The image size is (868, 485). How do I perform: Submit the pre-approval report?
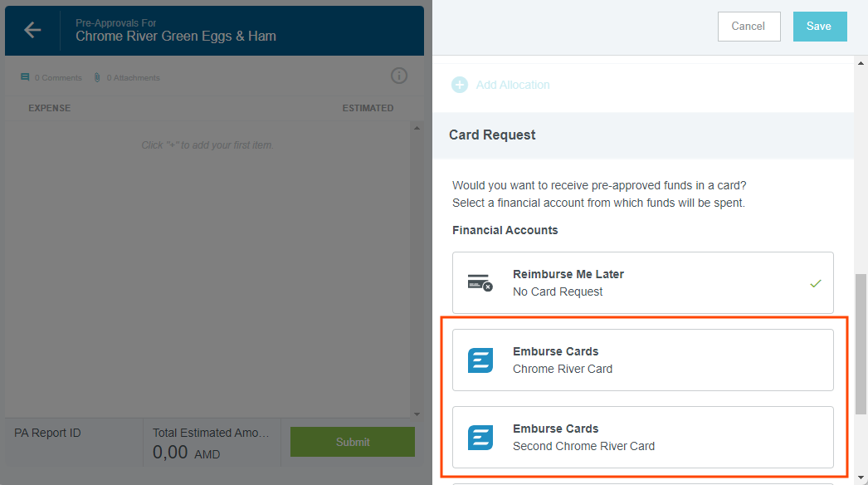[352, 442]
